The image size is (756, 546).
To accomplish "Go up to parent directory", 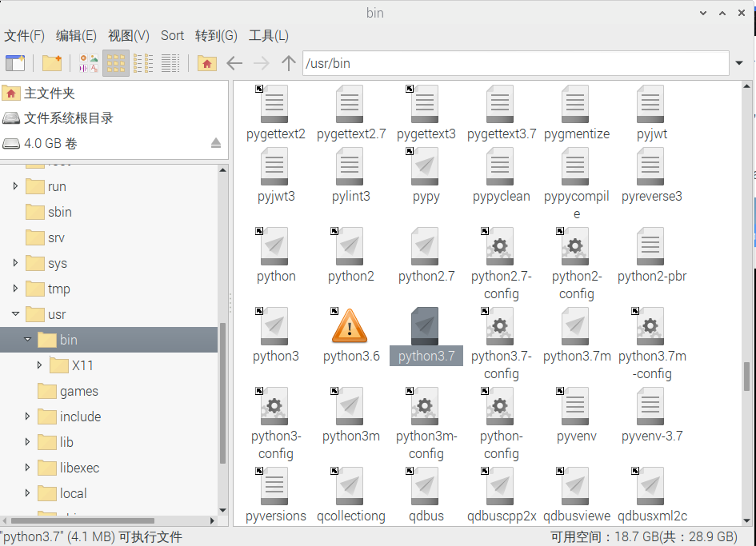I will pos(288,63).
